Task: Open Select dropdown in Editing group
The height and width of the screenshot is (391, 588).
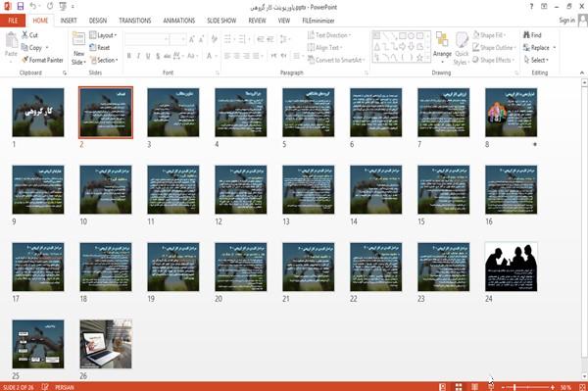Action: coord(536,60)
